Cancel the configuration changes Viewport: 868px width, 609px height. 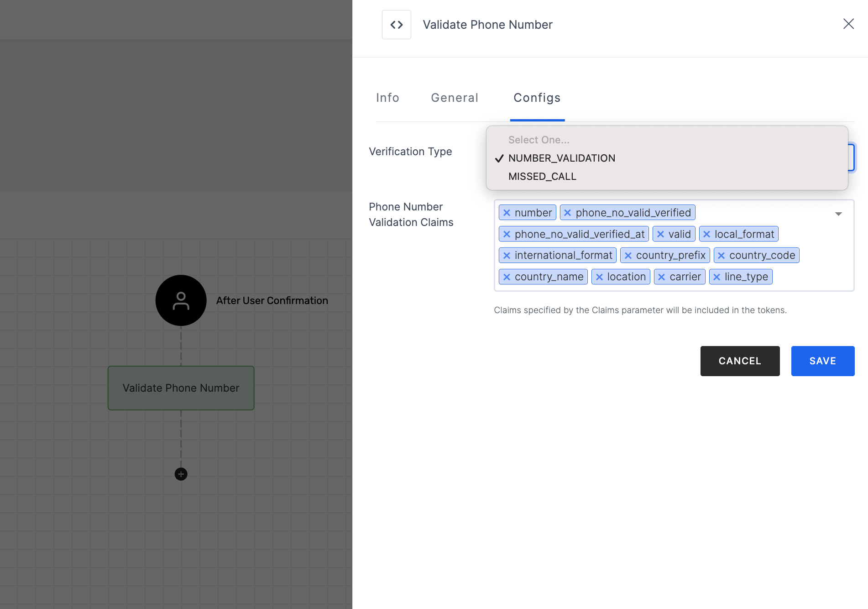point(740,361)
